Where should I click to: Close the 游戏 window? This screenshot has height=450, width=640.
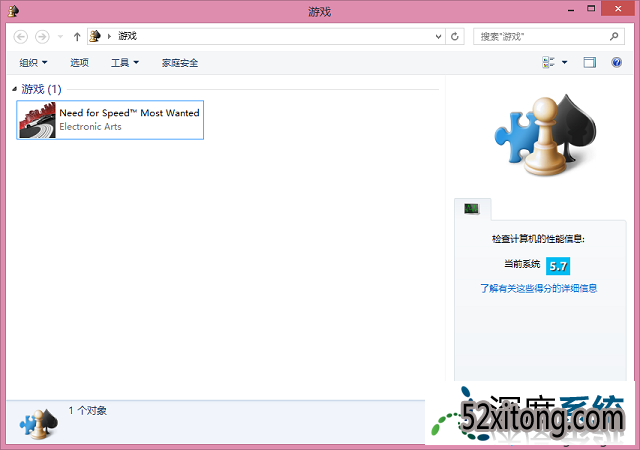point(618,9)
